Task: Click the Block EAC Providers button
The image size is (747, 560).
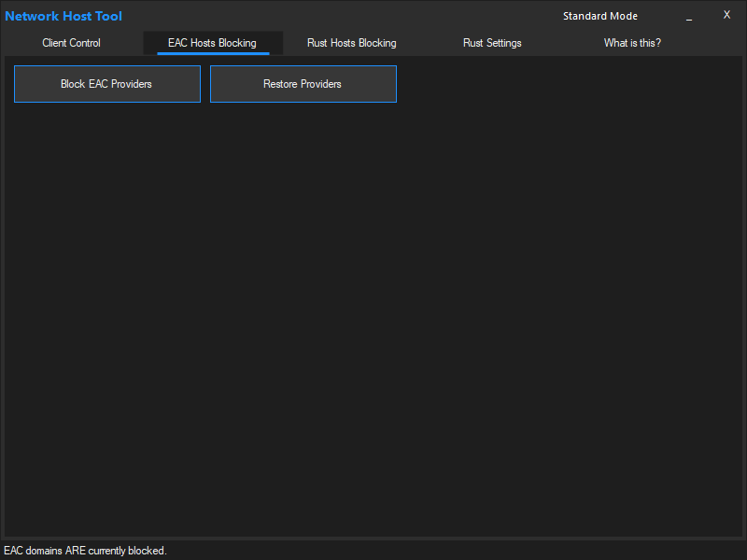Action: tap(106, 84)
